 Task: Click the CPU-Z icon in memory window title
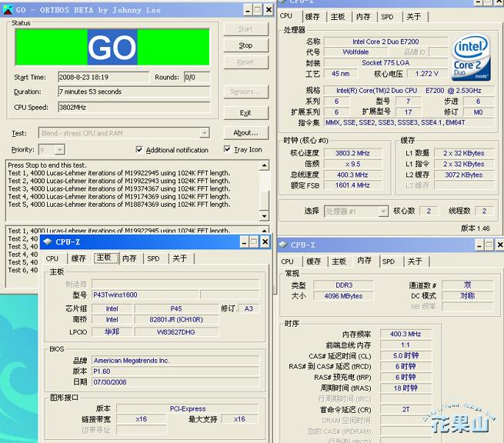coord(283,245)
